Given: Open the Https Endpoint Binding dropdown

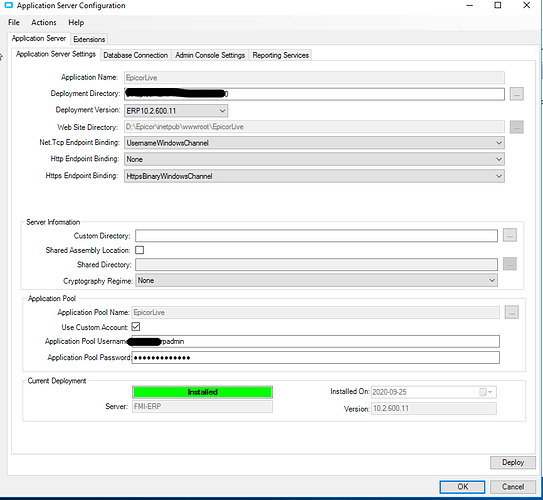Looking at the screenshot, I should click(x=314, y=176).
